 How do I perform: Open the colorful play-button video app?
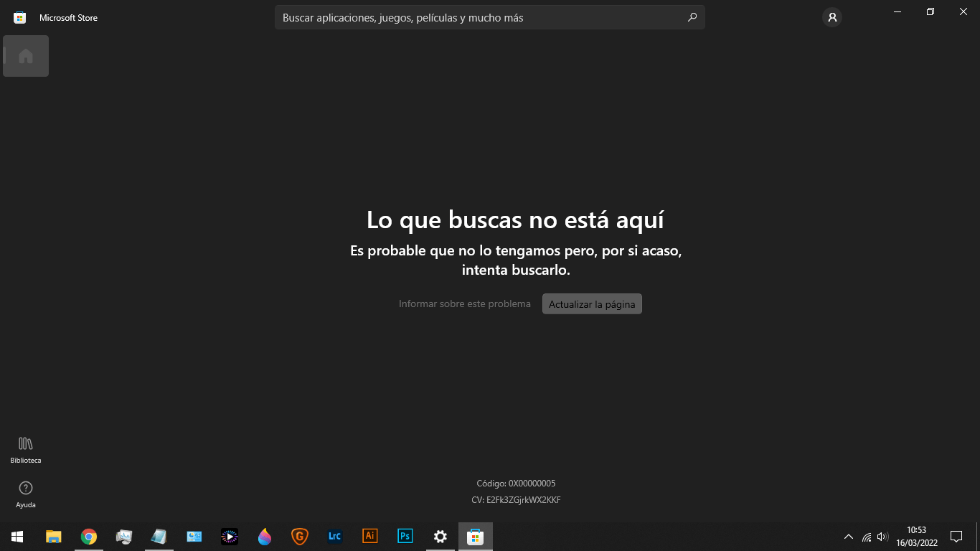click(x=230, y=537)
